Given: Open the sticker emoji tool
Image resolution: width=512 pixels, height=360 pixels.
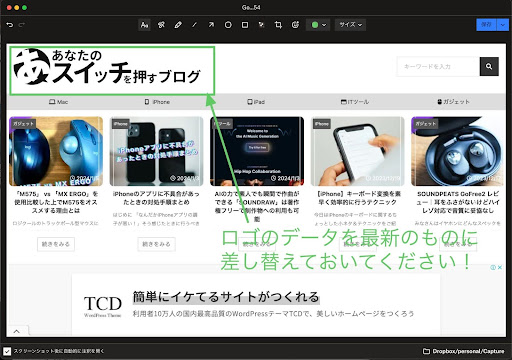Looking at the screenshot, I should (x=295, y=25).
